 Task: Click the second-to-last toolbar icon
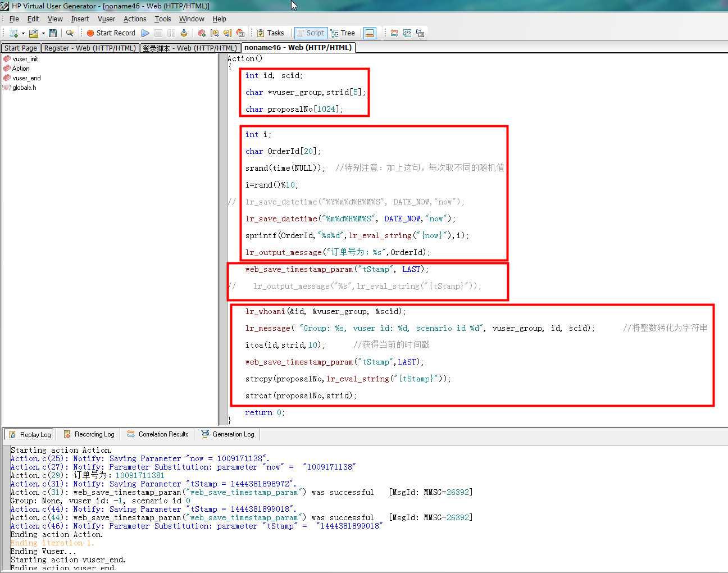407,33
